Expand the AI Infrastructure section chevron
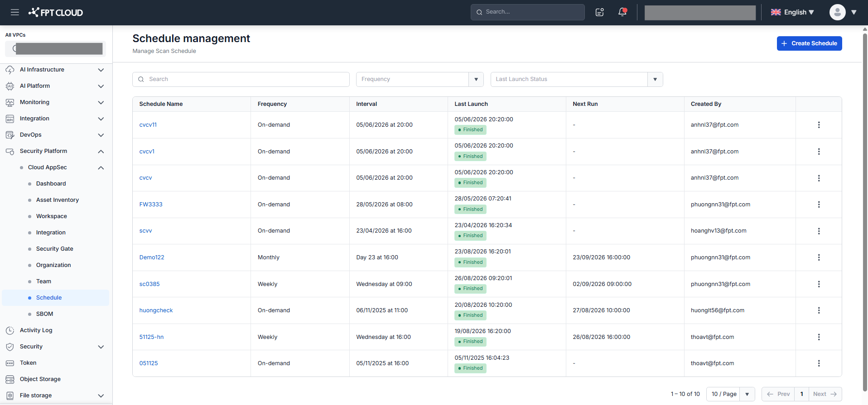This screenshot has height=405, width=868. [101, 70]
